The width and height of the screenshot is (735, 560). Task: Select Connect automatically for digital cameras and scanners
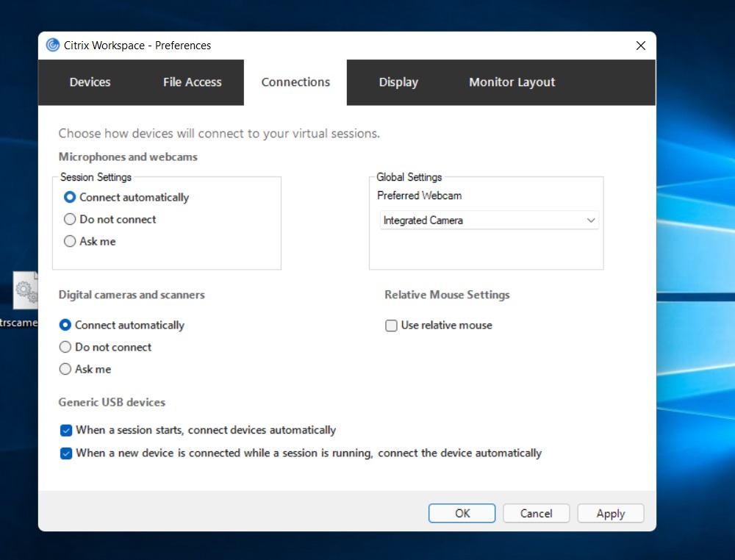pos(65,325)
